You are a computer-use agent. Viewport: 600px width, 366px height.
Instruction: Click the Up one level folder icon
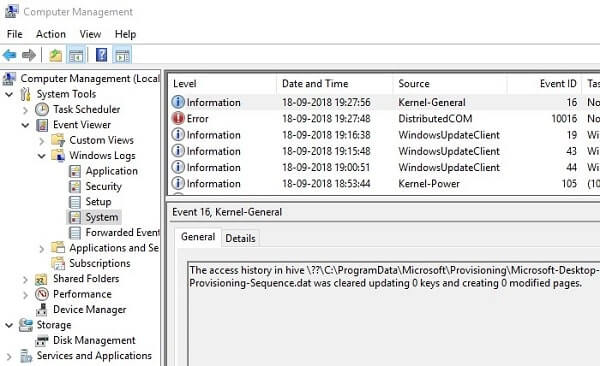pyautogui.click(x=56, y=56)
